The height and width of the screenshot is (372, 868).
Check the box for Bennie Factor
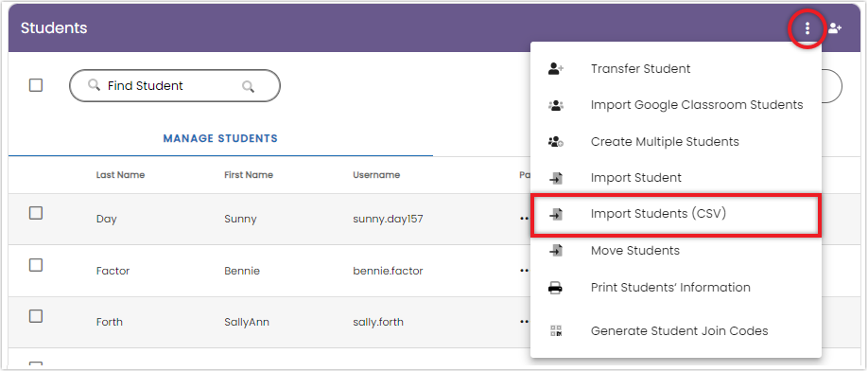36,265
